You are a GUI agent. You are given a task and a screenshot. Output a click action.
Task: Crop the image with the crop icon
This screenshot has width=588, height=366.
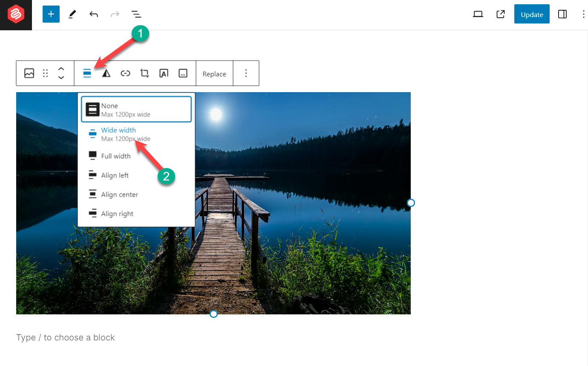click(144, 73)
